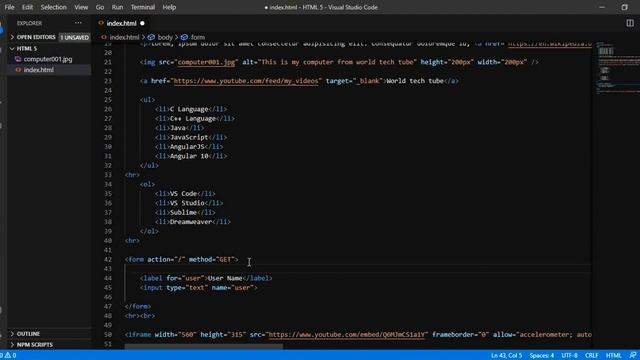Click the form action line of code
This screenshot has height=360, width=640.
(182, 259)
